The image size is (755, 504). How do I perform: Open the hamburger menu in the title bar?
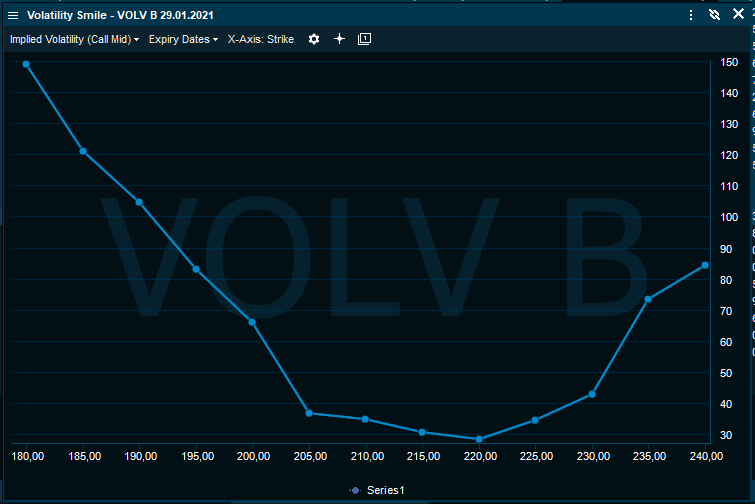click(13, 16)
